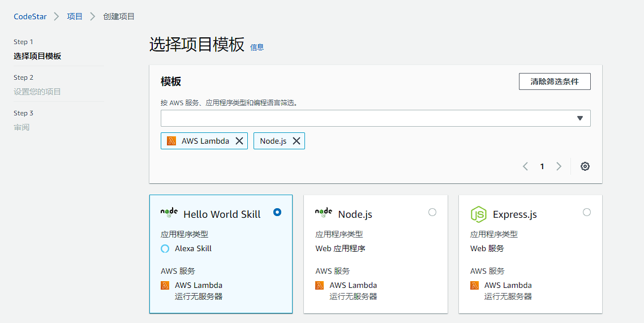
Task: Open the CodeStar breadcrumb link
Action: (30, 16)
